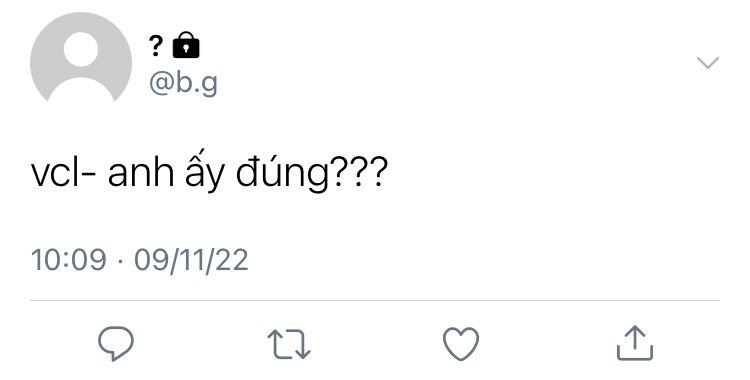Screen dimensions: 750x380
Task: Click the 09/11/22 date stamp
Action: pos(191,260)
